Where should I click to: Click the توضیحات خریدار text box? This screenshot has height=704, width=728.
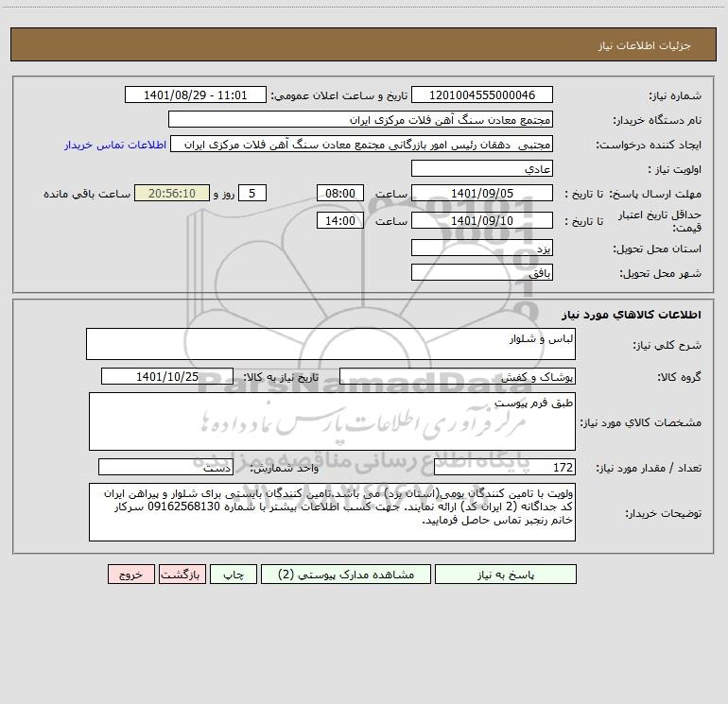pyautogui.click(x=332, y=512)
